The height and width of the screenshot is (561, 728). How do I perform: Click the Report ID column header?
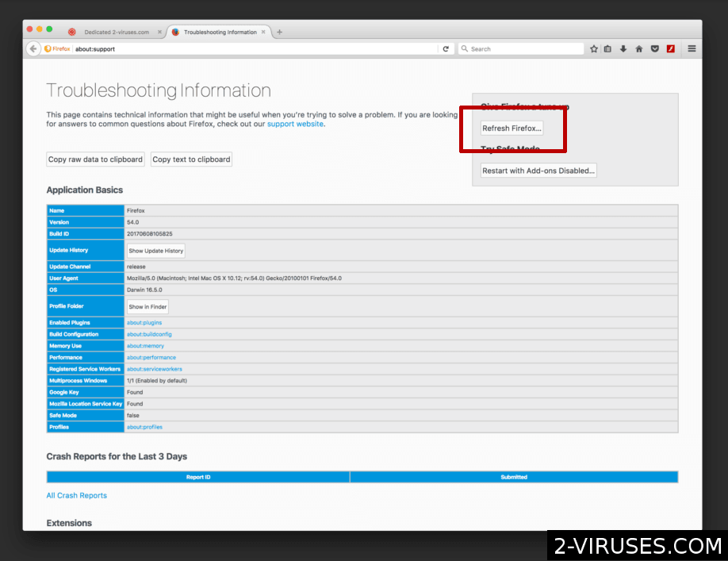click(198, 477)
